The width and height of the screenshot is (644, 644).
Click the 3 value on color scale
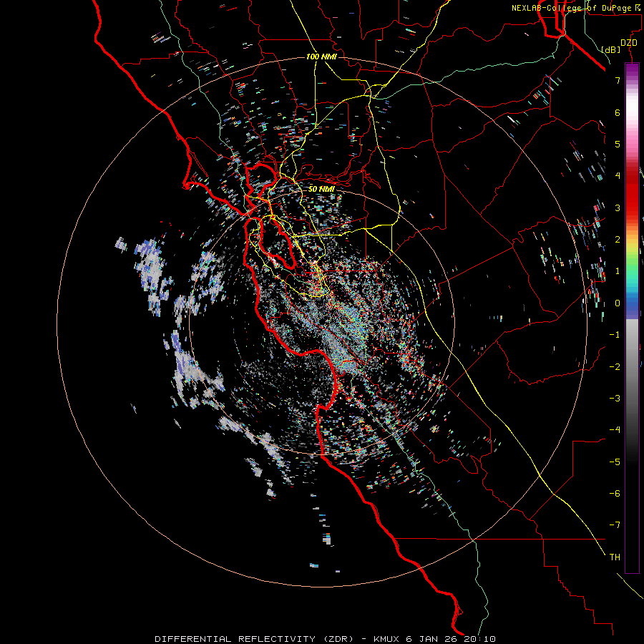(x=618, y=208)
